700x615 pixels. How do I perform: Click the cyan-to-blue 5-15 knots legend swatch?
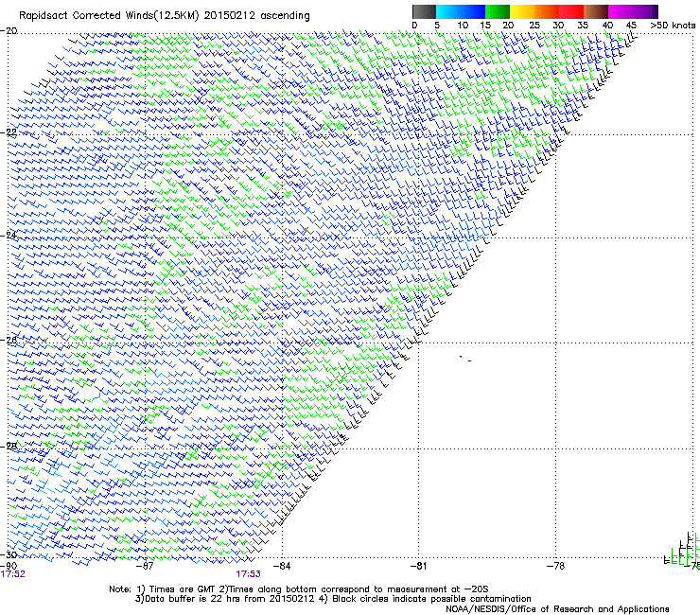(x=461, y=11)
